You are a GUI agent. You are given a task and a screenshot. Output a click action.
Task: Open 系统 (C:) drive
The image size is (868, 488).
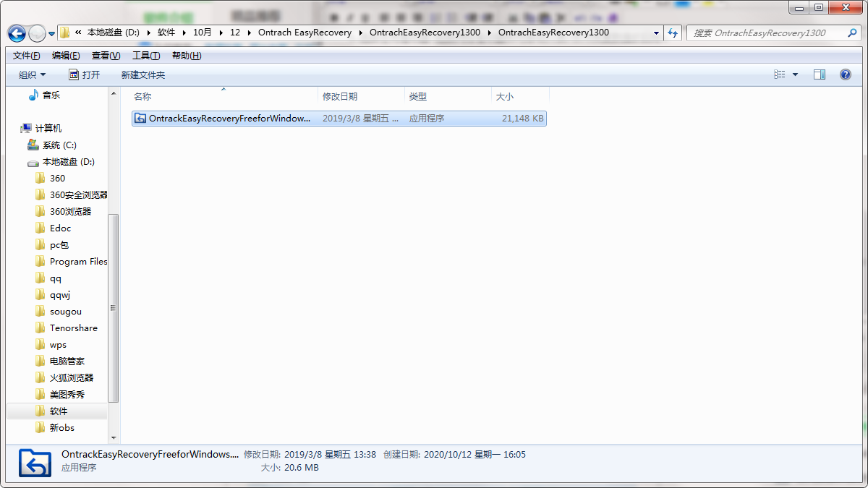[x=59, y=145]
